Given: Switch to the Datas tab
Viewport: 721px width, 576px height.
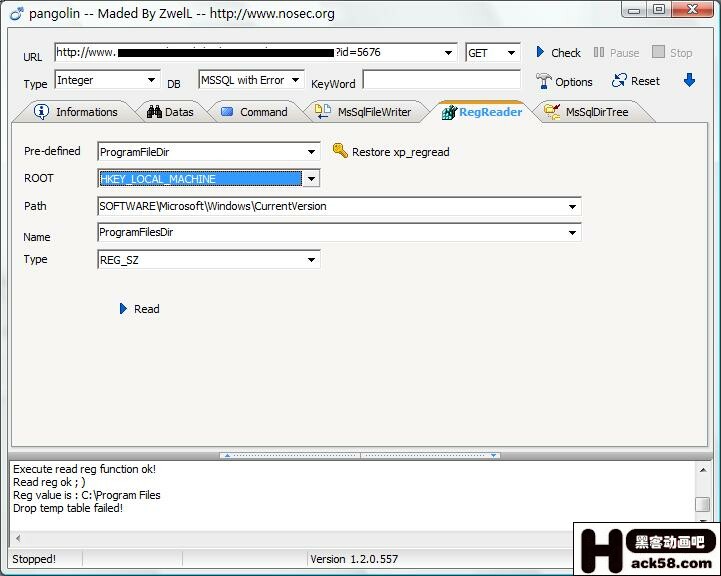Looking at the screenshot, I should point(170,112).
